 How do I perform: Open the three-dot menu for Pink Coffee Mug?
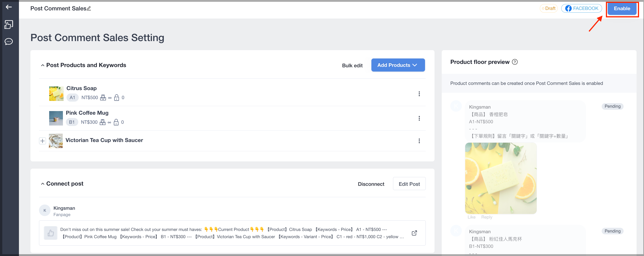click(x=419, y=118)
